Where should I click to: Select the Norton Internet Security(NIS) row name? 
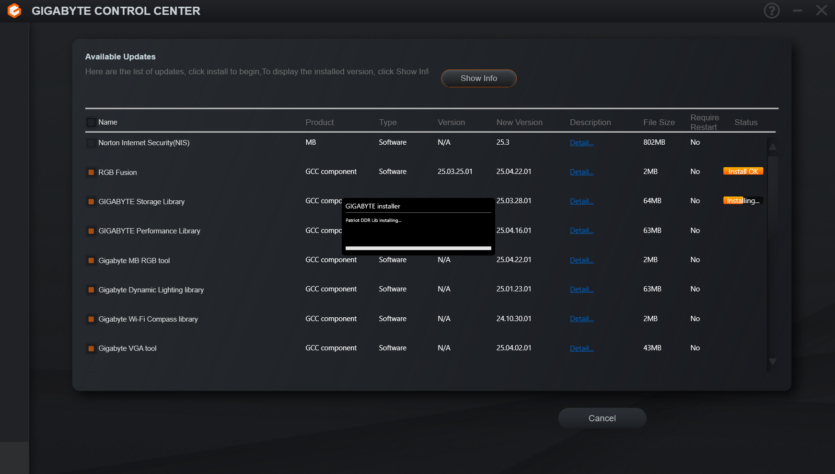coord(144,143)
